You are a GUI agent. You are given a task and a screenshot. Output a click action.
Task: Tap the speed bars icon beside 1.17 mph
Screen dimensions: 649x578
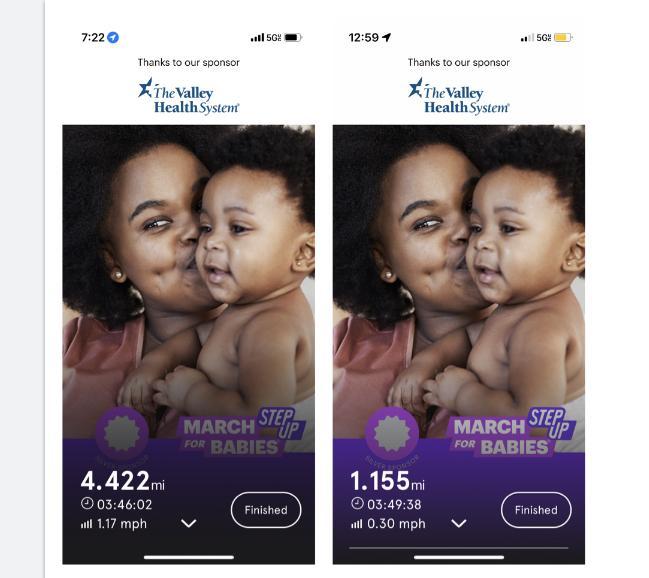pos(87,524)
